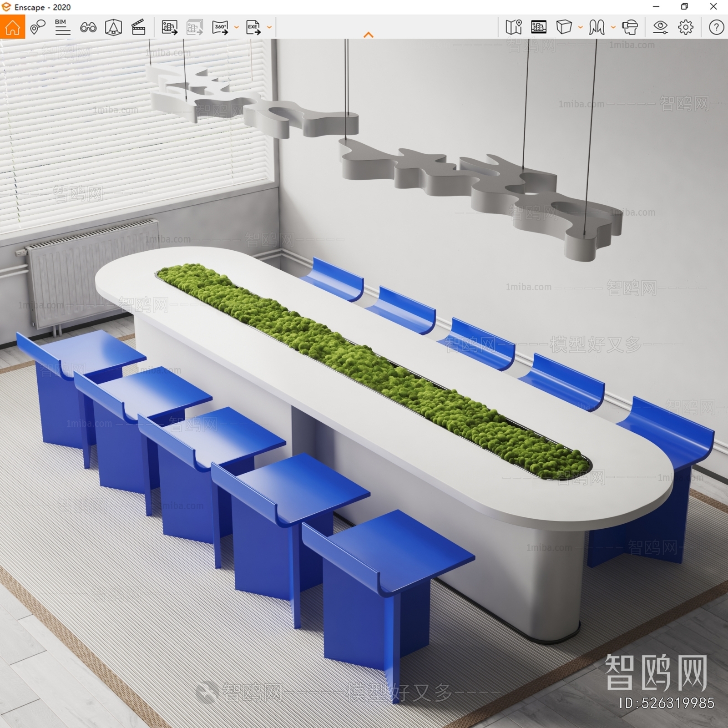Image resolution: width=728 pixels, height=728 pixels.
Task: Open the video editor clapperboard icon
Action: (x=138, y=27)
